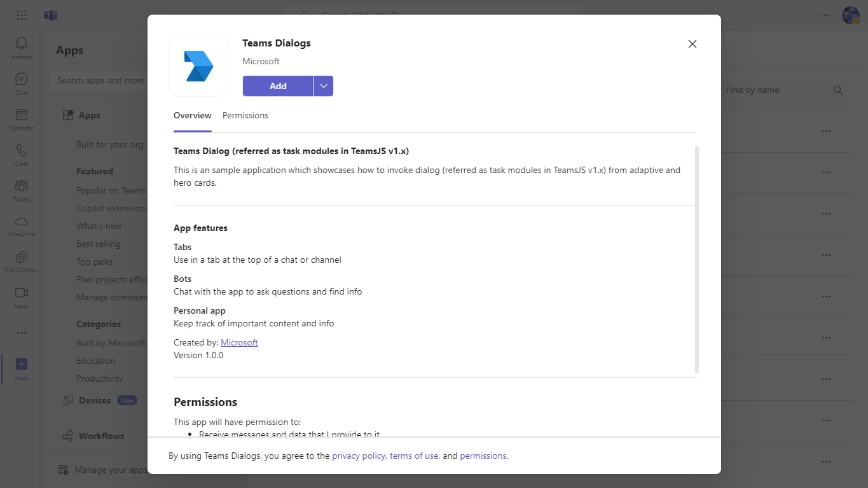Select the Apps icon in left rail
The height and width of the screenshot is (488, 868).
tap(22, 368)
